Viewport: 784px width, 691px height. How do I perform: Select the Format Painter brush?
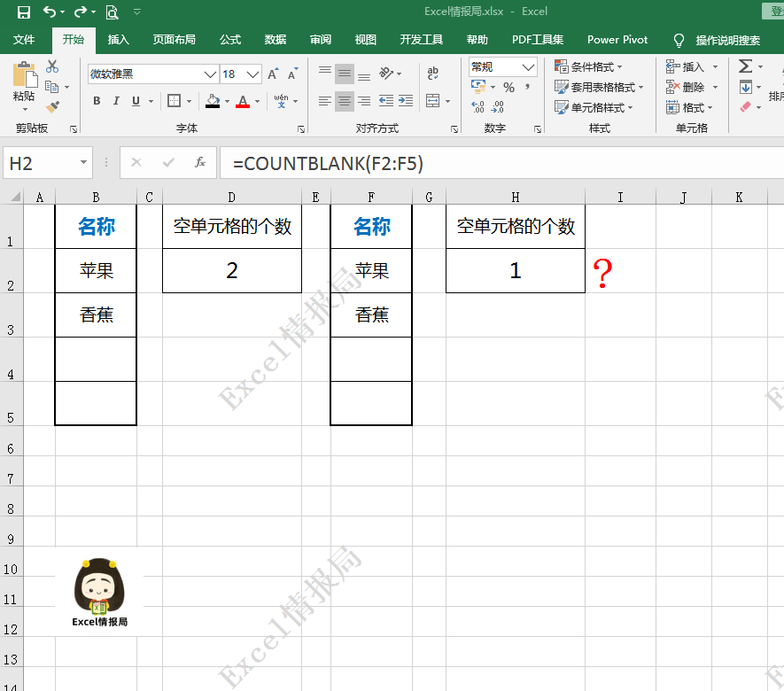click(52, 106)
